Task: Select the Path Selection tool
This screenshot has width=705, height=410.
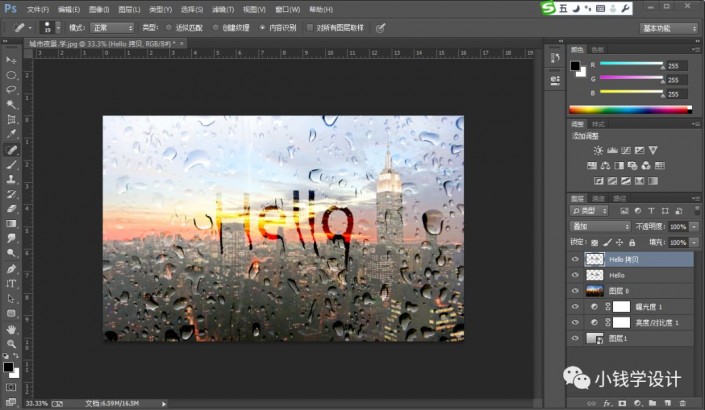Action: click(11, 299)
